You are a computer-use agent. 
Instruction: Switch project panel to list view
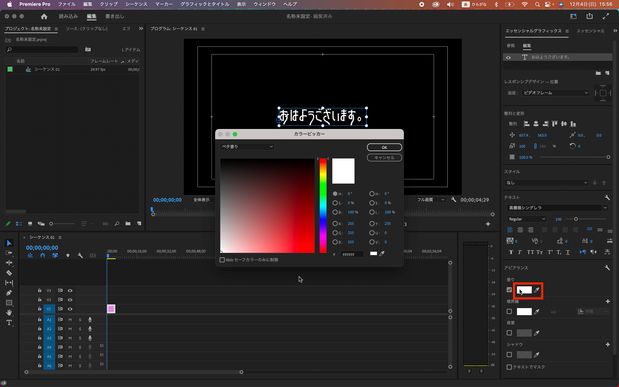(x=19, y=224)
